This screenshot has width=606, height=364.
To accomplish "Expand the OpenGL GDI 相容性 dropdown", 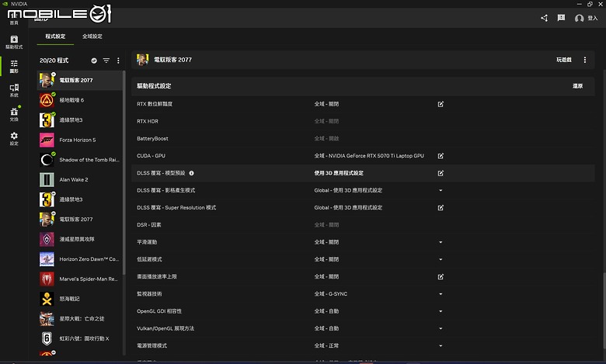I will click(x=441, y=311).
